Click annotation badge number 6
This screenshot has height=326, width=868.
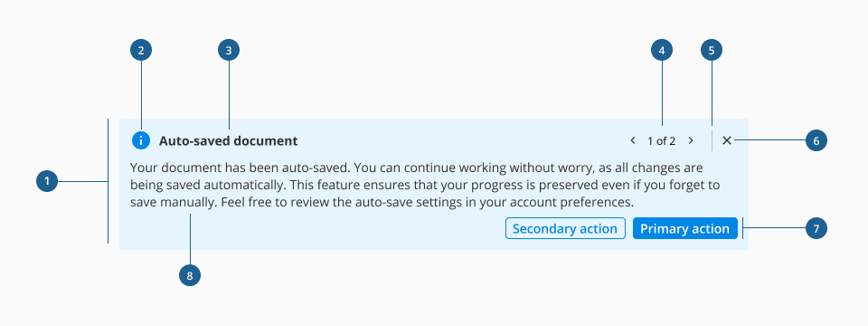tap(816, 141)
